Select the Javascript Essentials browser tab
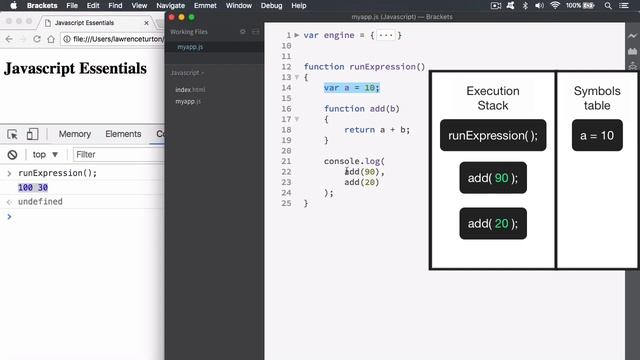640x360 pixels. (84, 23)
